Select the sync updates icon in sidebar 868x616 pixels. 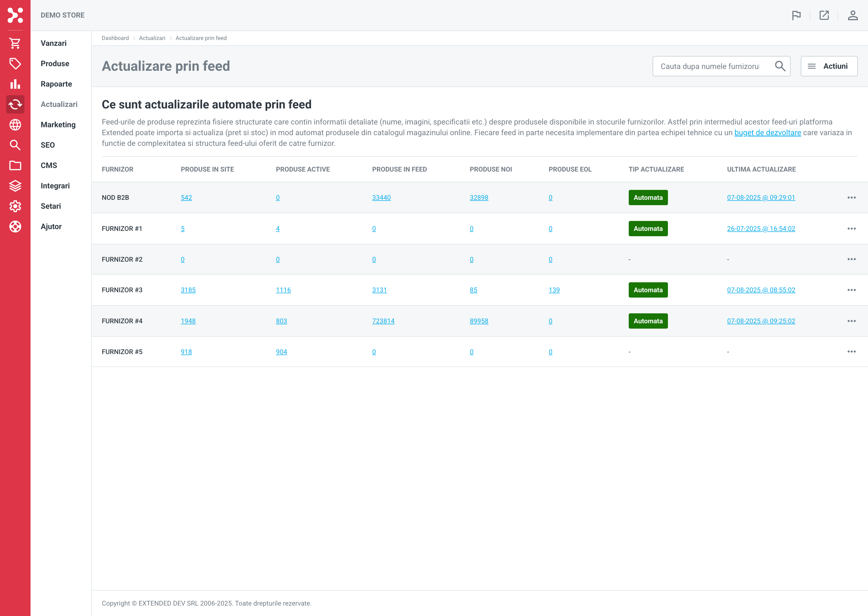coord(15,104)
